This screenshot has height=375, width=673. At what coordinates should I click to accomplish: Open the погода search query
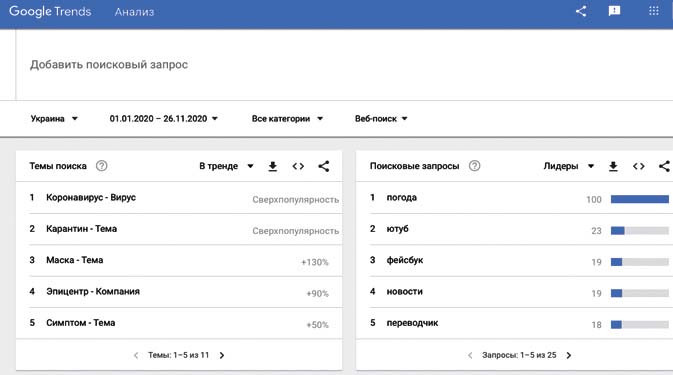coord(402,197)
